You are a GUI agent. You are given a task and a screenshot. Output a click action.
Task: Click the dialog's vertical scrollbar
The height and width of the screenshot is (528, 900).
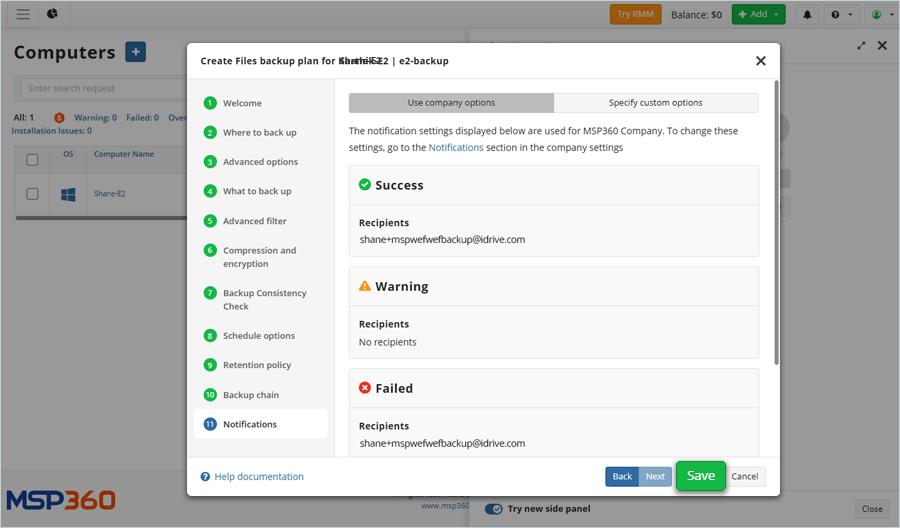coord(776,230)
